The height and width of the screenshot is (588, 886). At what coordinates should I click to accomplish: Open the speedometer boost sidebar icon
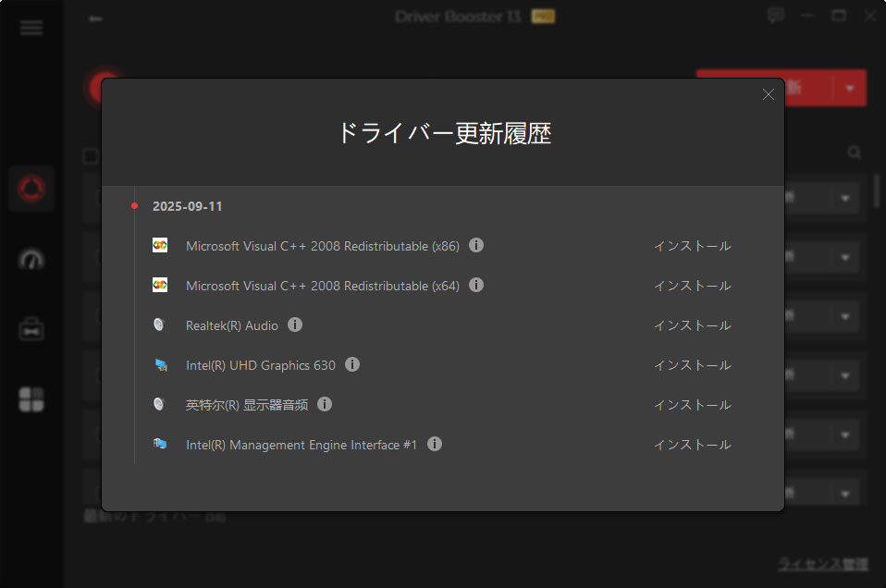31,259
